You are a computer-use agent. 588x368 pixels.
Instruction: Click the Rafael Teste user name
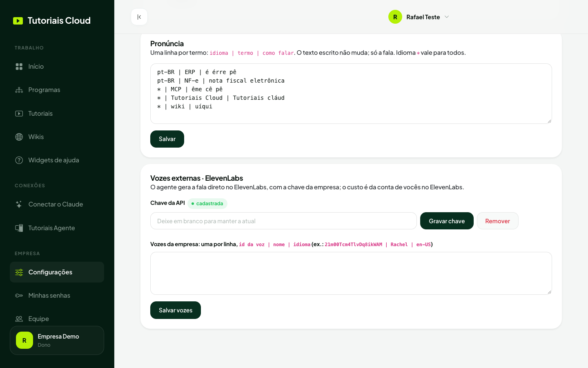[x=423, y=17]
